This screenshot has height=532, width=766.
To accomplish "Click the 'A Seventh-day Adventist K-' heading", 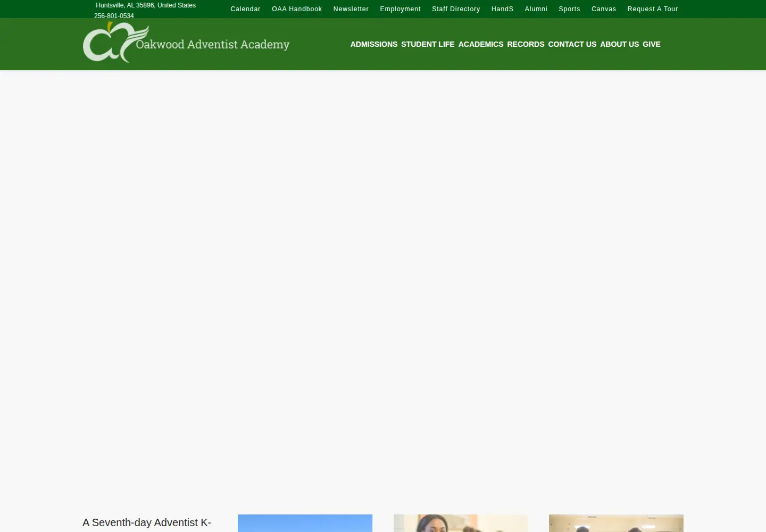I will point(147,523).
